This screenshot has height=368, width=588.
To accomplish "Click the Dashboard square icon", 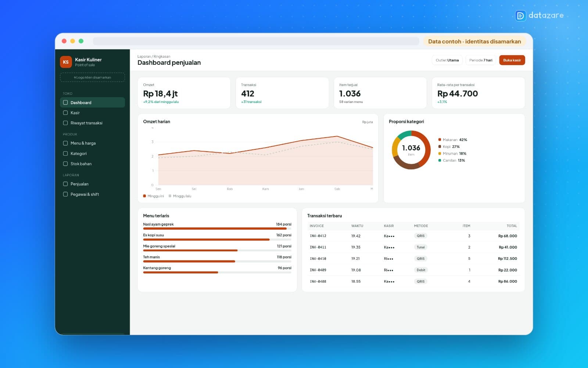I will pos(65,102).
